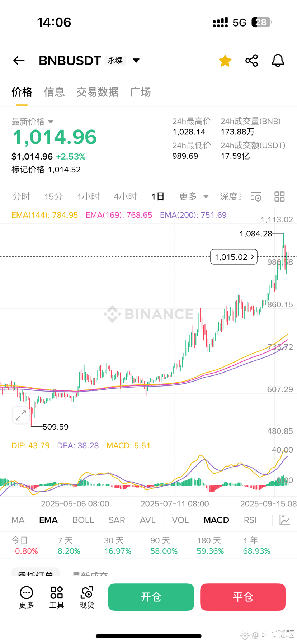Click the EMA(169) value label
Viewport: 297px width, 644px height.
[x=119, y=215]
